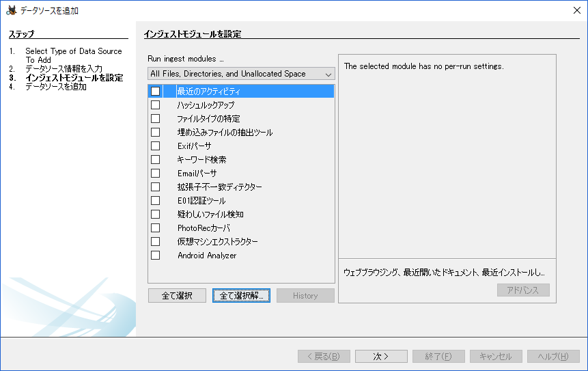Toggle the Exifパーサ checkbox
Viewport: 588px width, 371px height.
(x=155, y=146)
